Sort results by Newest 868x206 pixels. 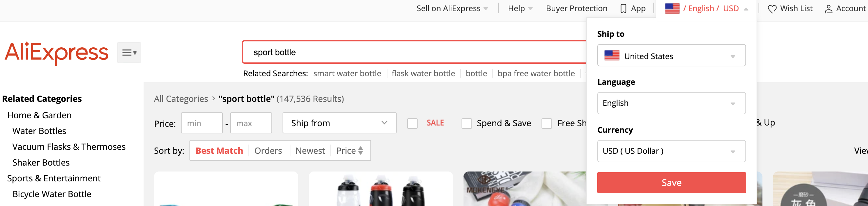(310, 150)
